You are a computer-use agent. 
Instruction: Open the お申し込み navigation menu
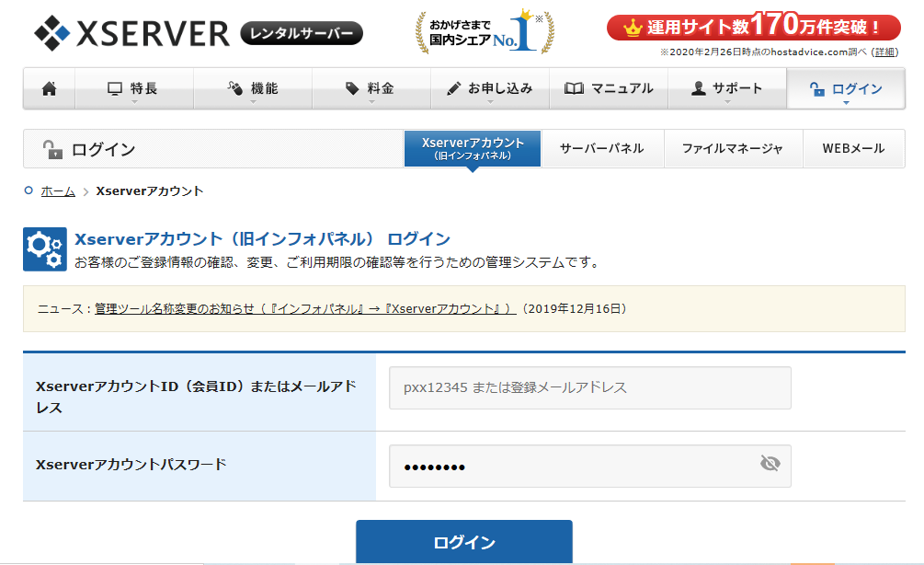(490, 88)
